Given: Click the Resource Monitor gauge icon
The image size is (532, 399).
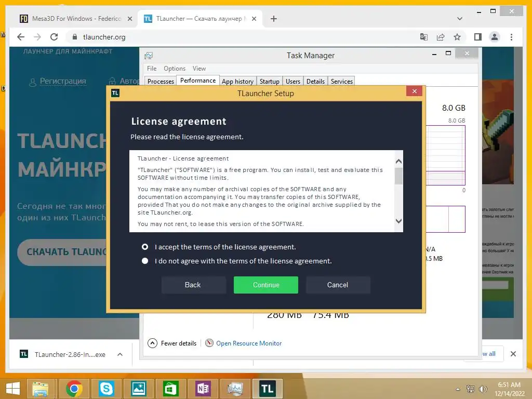Looking at the screenshot, I should (210, 343).
